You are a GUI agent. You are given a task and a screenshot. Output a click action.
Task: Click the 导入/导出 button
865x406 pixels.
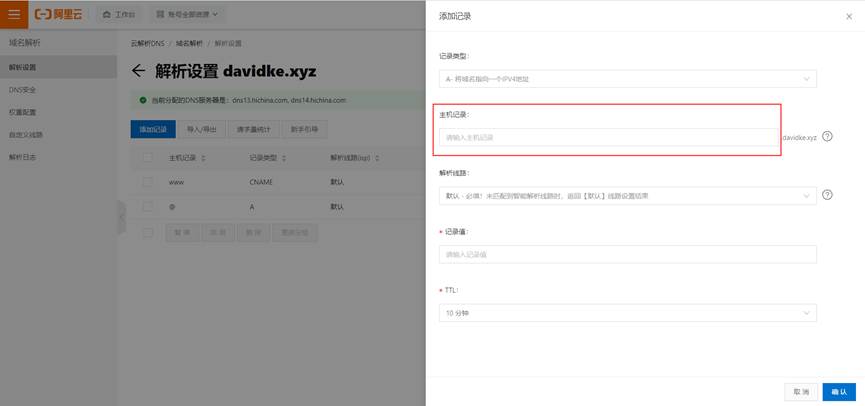[x=202, y=130]
